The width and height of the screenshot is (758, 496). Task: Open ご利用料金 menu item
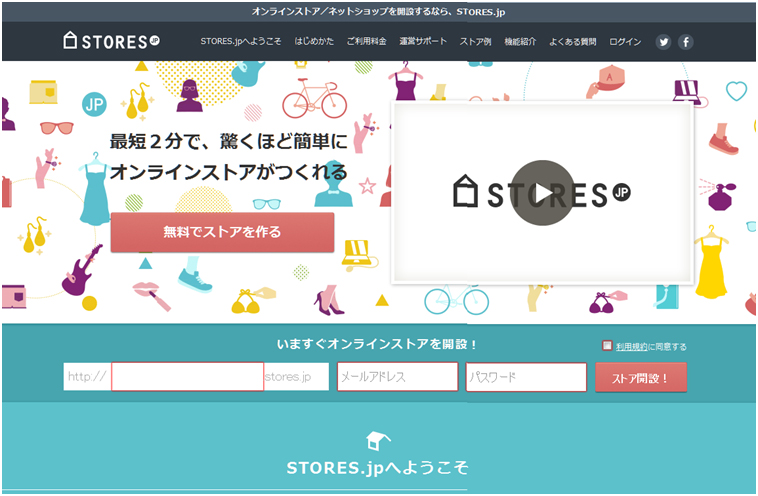click(x=366, y=42)
